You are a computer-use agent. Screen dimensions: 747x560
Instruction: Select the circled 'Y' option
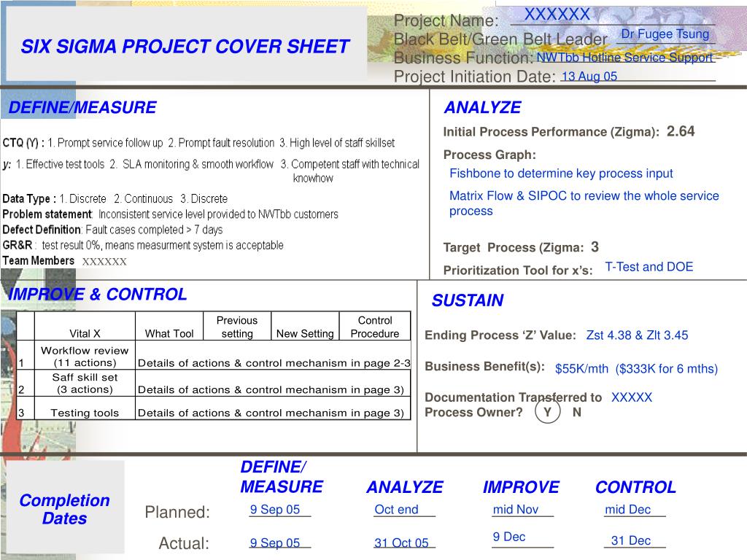tap(547, 411)
